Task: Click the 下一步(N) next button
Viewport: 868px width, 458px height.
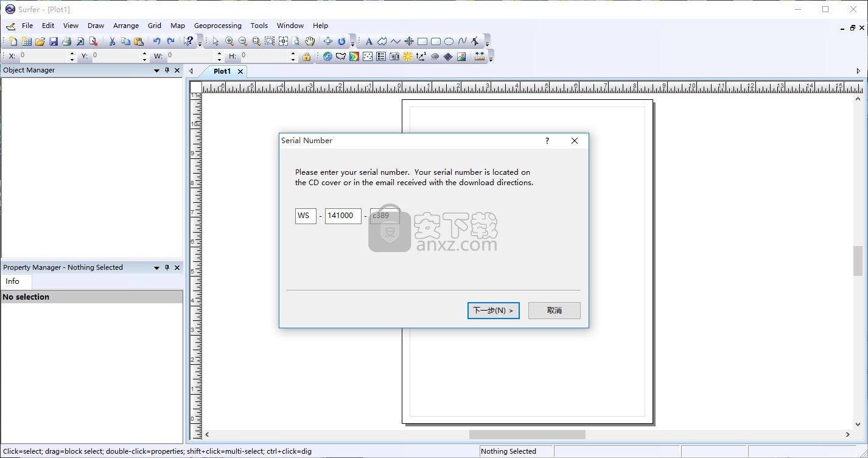Action: [493, 311]
